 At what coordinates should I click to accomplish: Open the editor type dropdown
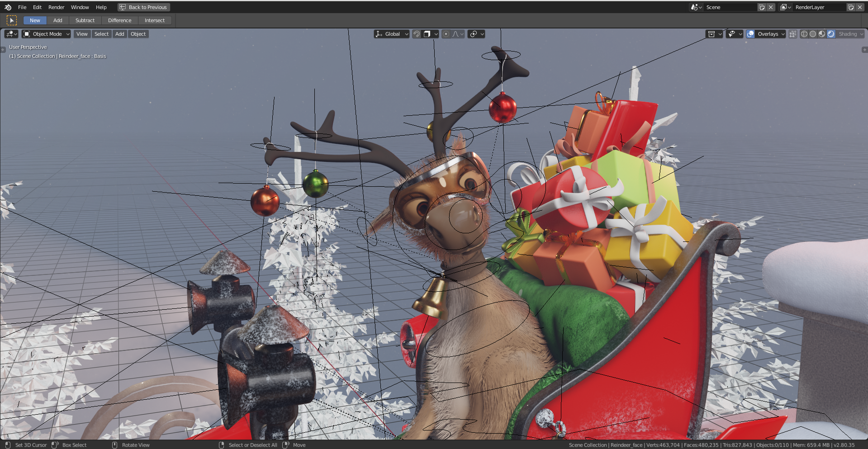point(11,34)
